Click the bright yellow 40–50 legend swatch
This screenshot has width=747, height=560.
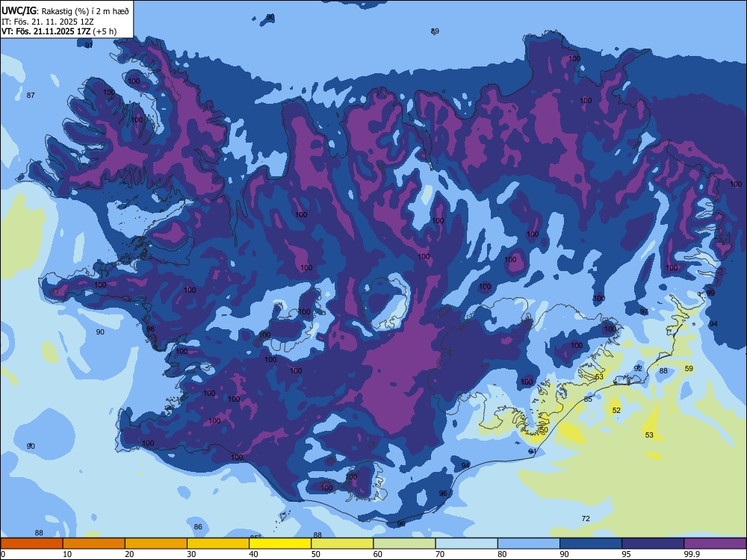[280, 544]
